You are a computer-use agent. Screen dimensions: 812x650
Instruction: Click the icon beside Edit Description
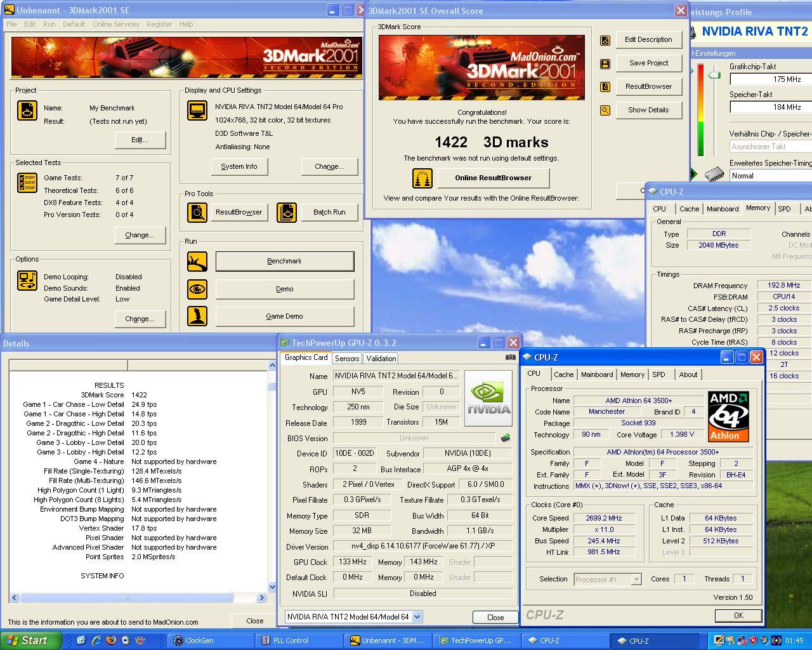click(x=605, y=40)
